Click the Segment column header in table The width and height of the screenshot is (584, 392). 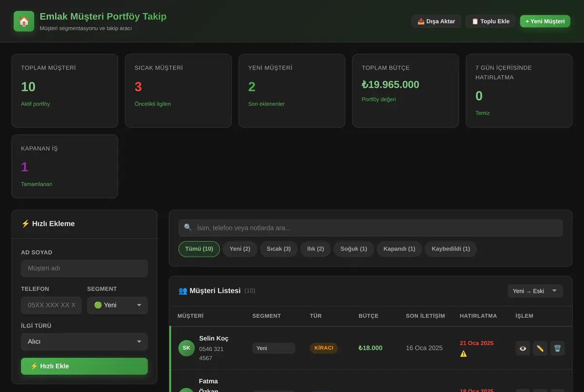pos(267,316)
